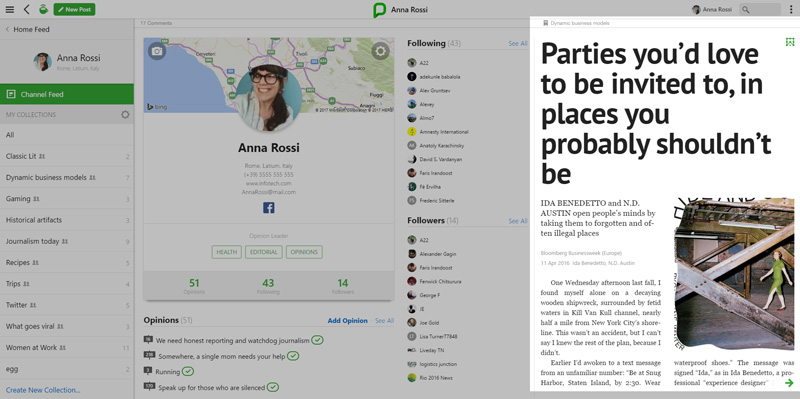Click the PressReader logo in the header

tap(379, 10)
